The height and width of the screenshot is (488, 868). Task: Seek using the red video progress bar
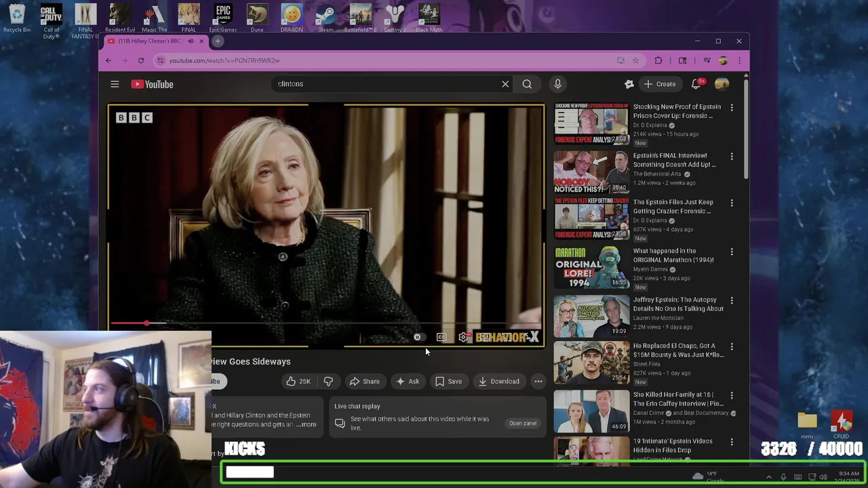tap(325, 323)
